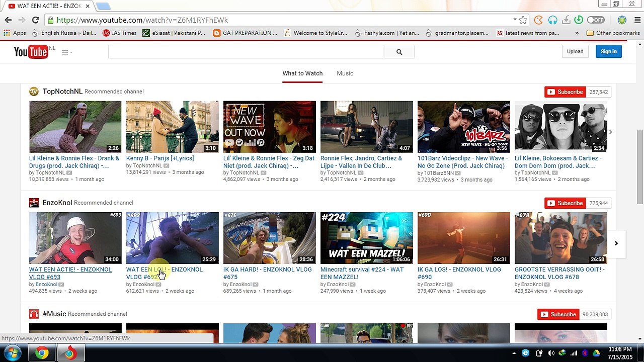Open the Welcome to StyleCr bookmark
The width and height of the screenshot is (644, 362).
click(x=315, y=33)
